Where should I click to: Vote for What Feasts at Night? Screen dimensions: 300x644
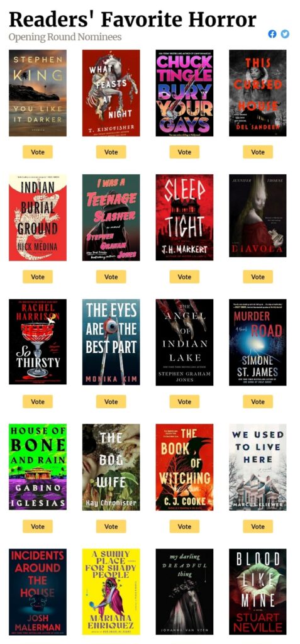pos(111,152)
